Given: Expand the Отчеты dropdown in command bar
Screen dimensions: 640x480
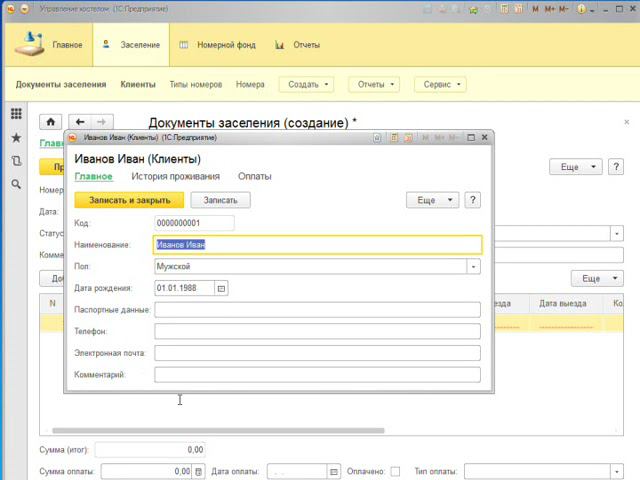Looking at the screenshot, I should pos(374,84).
